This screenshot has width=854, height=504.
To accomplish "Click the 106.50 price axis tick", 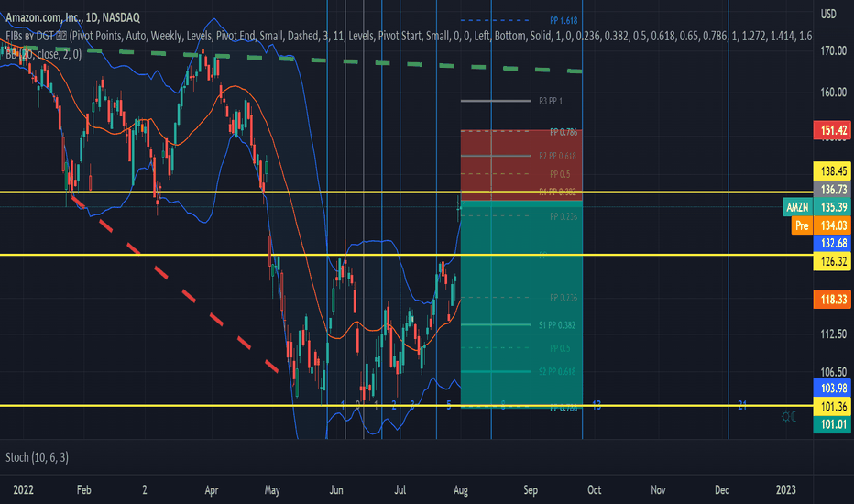I will coord(833,372).
